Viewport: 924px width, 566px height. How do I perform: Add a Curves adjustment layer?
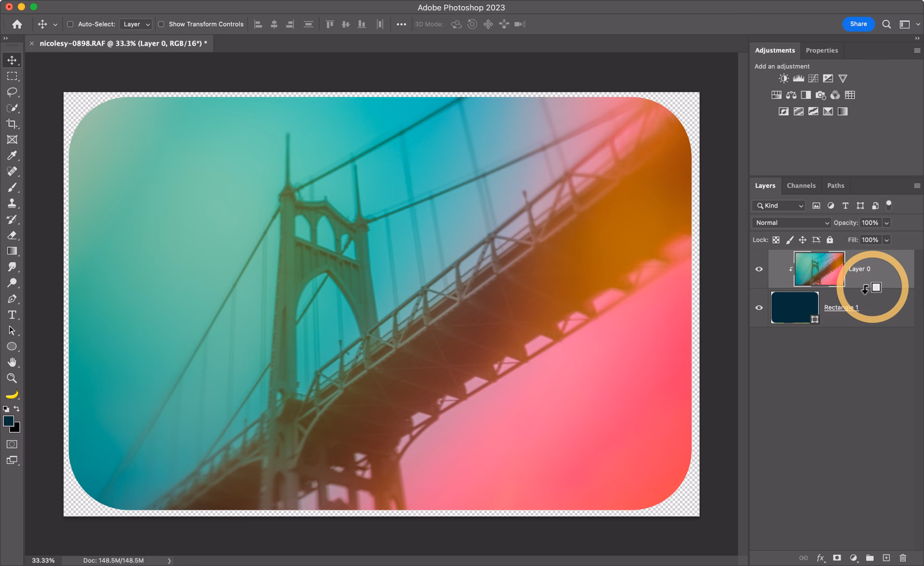pos(813,78)
